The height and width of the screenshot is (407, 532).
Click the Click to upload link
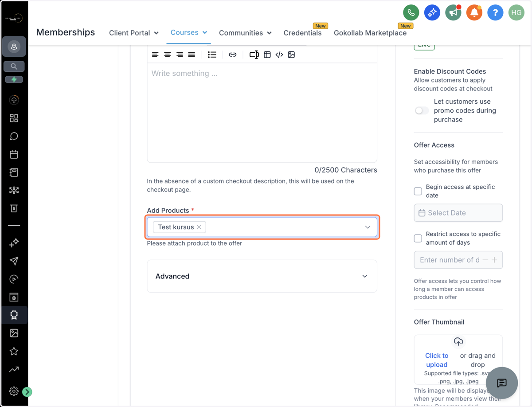[437, 360]
